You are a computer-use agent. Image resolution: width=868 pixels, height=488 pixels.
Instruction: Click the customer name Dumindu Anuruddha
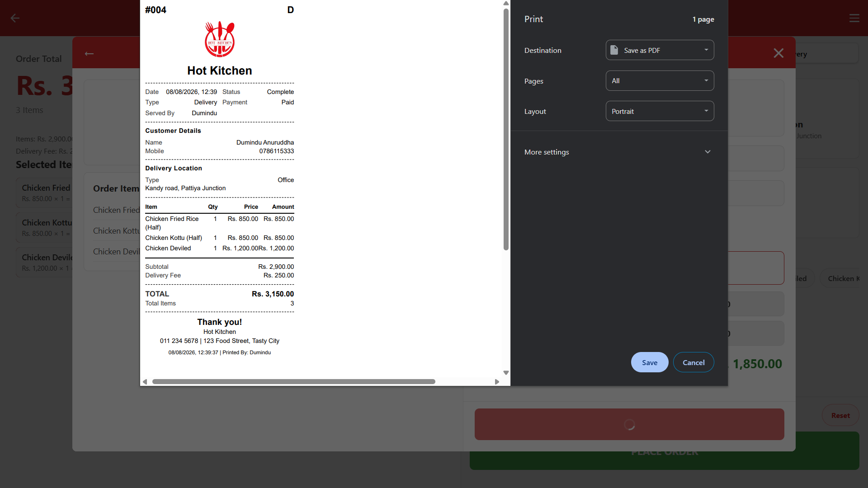pyautogui.click(x=265, y=142)
